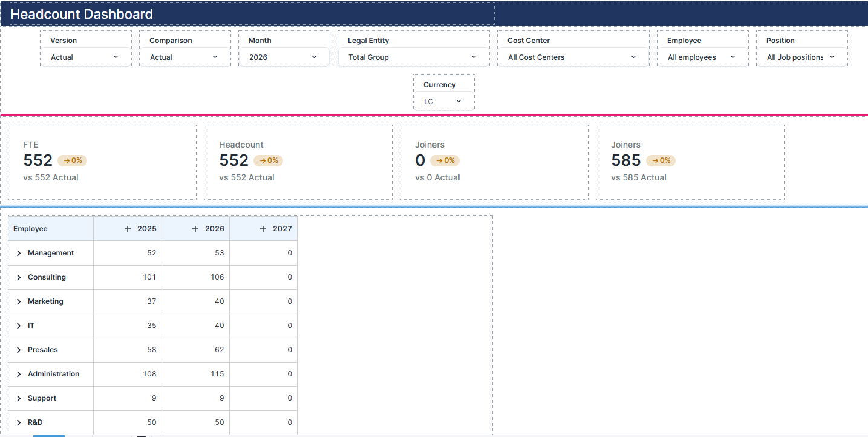868x437 pixels.
Task: Expand the Administration row chevron
Action: click(19, 374)
